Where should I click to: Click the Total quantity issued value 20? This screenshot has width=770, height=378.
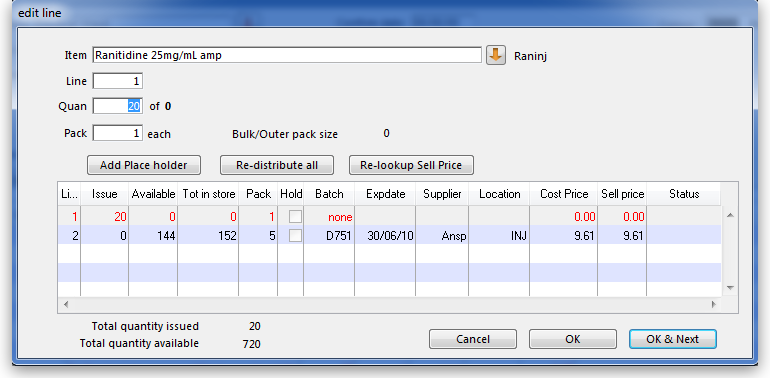pyautogui.click(x=254, y=326)
